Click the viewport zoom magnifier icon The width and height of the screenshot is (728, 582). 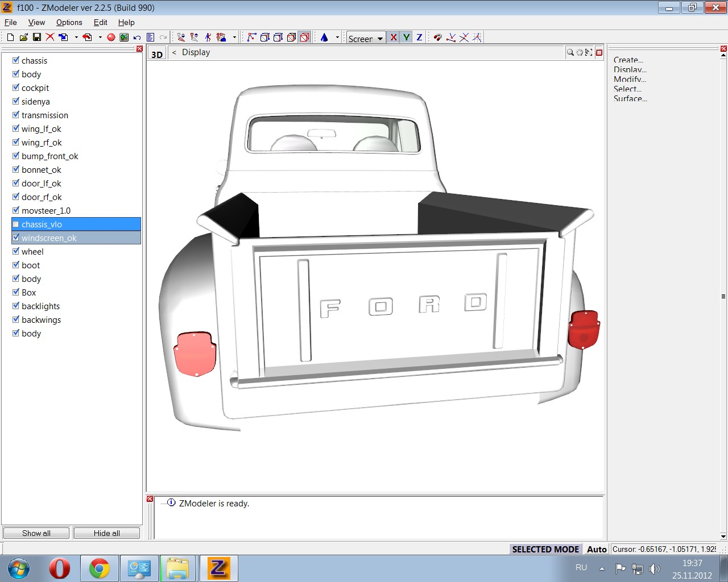click(x=570, y=52)
